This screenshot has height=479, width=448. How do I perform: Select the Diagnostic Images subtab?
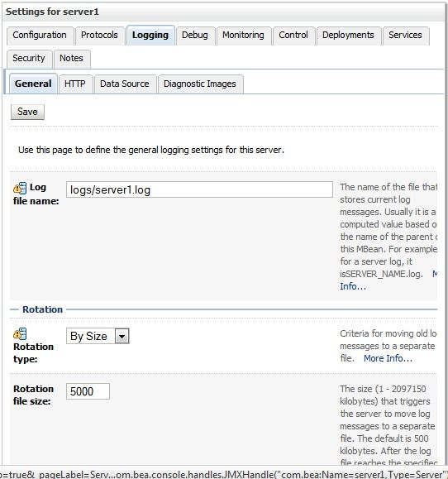point(200,84)
